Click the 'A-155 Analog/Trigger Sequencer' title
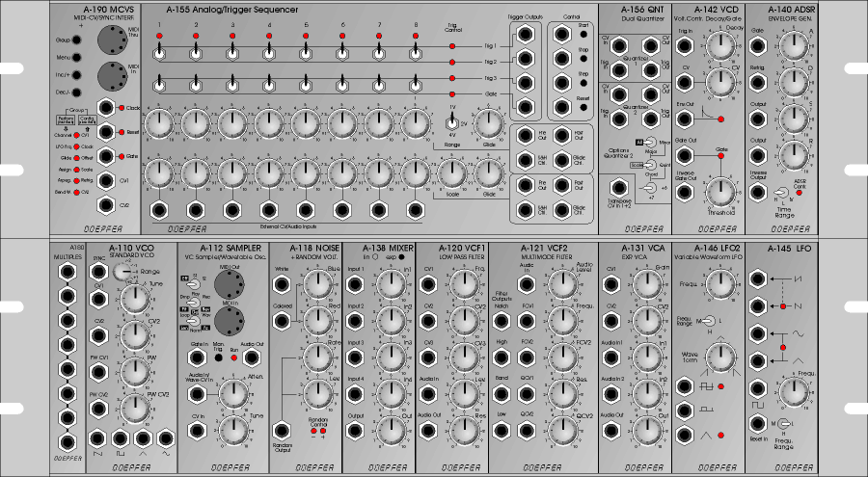Viewport: 868px width, 477px height. (x=231, y=10)
